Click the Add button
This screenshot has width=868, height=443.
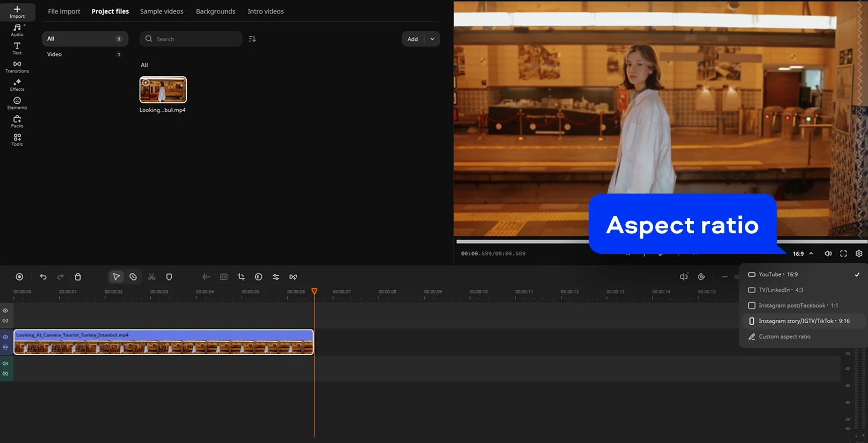tap(413, 39)
